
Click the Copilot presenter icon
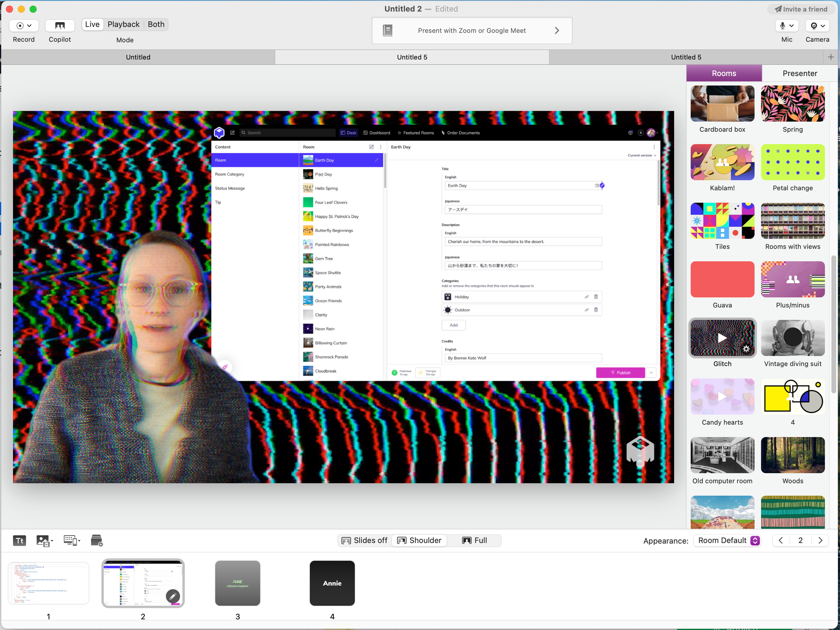click(60, 25)
